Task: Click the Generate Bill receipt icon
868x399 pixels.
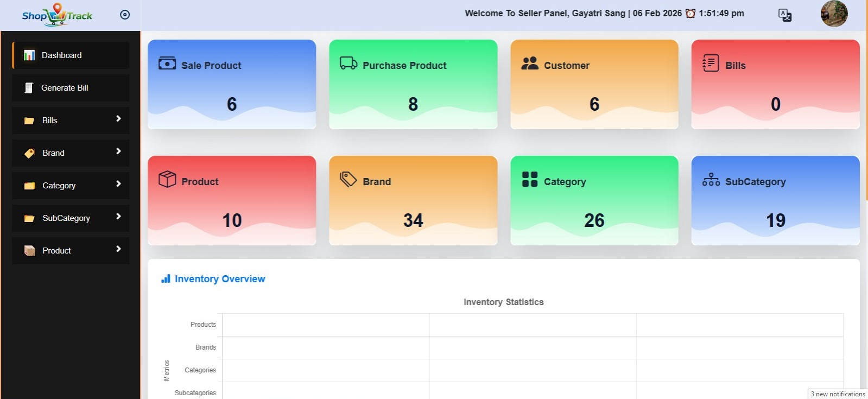Action: [29, 88]
